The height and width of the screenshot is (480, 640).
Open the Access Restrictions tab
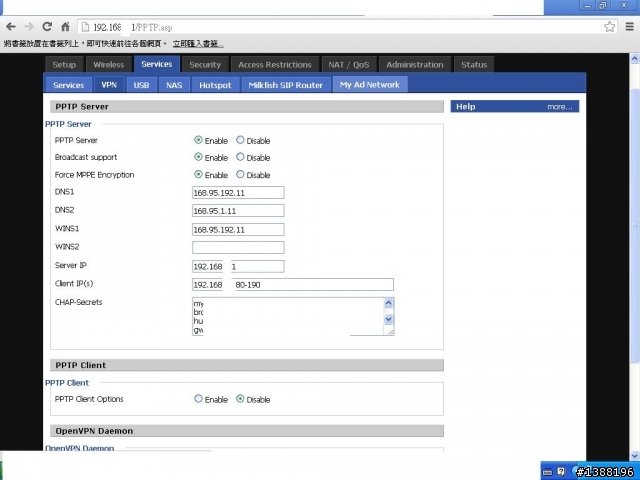[275, 65]
